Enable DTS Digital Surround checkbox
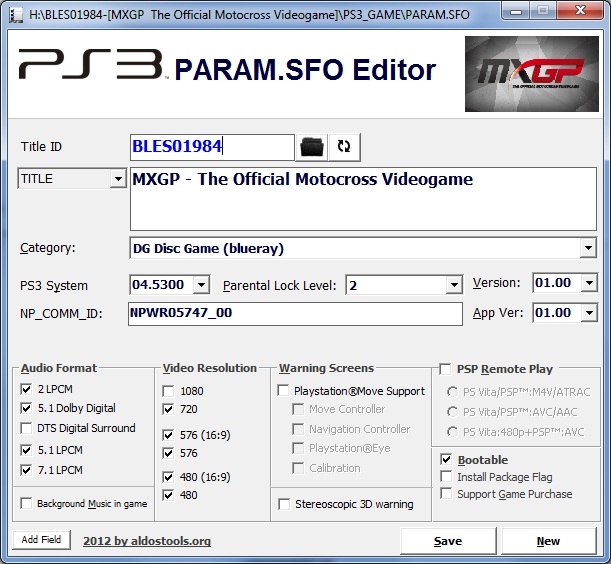 click(26, 428)
